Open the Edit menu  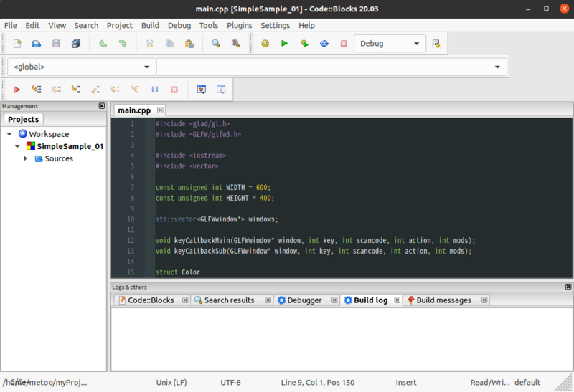[x=32, y=25]
